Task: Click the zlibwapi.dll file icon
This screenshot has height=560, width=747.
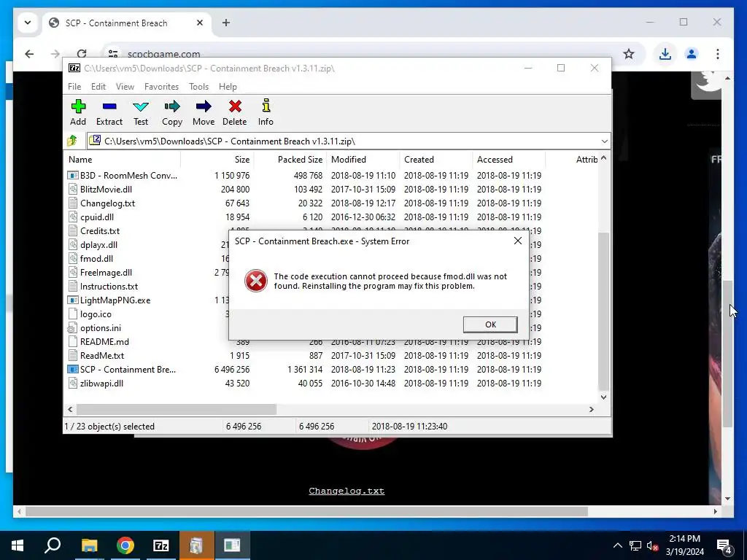Action: coord(72,383)
